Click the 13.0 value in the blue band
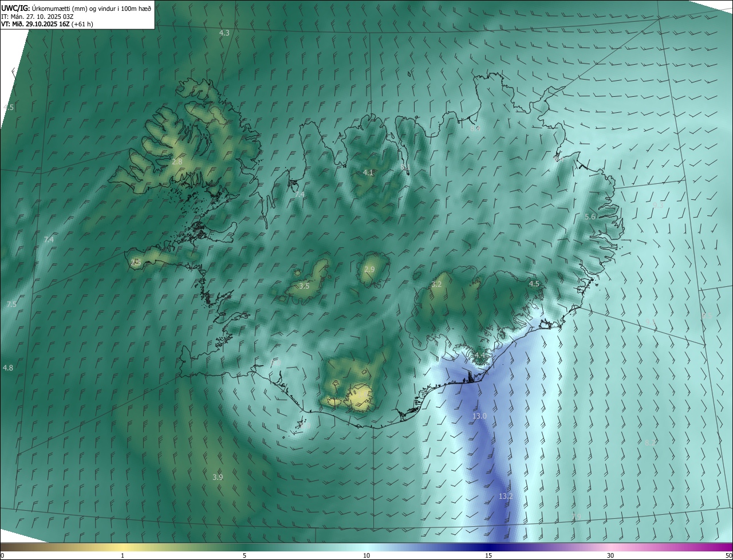Image resolution: width=733 pixels, height=560 pixels. [479, 416]
